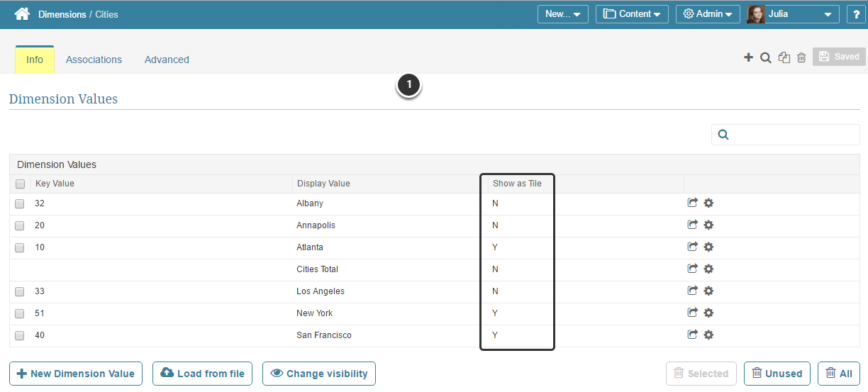Open the Content dropdown menu
Image resolution: width=868 pixels, height=392 pixels.
(x=632, y=14)
